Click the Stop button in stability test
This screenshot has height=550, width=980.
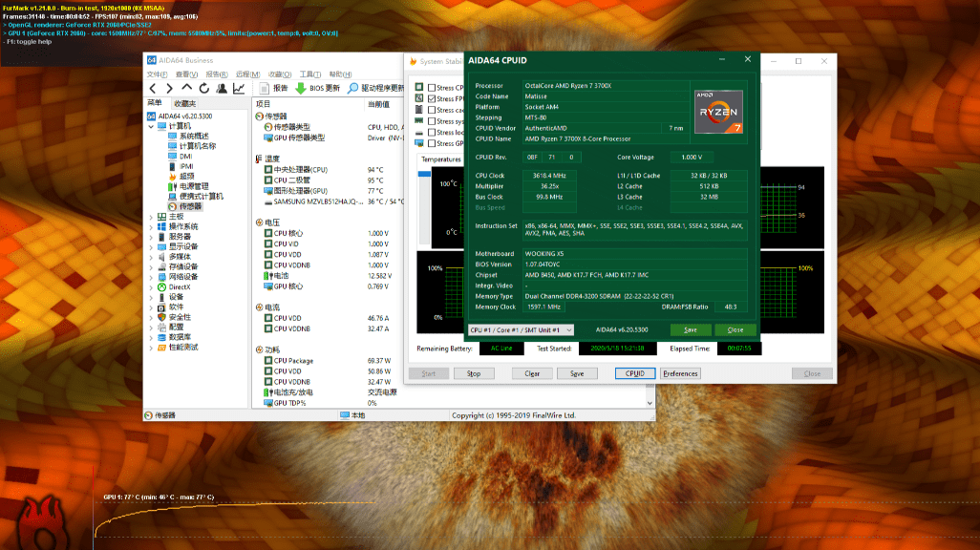[x=474, y=373]
